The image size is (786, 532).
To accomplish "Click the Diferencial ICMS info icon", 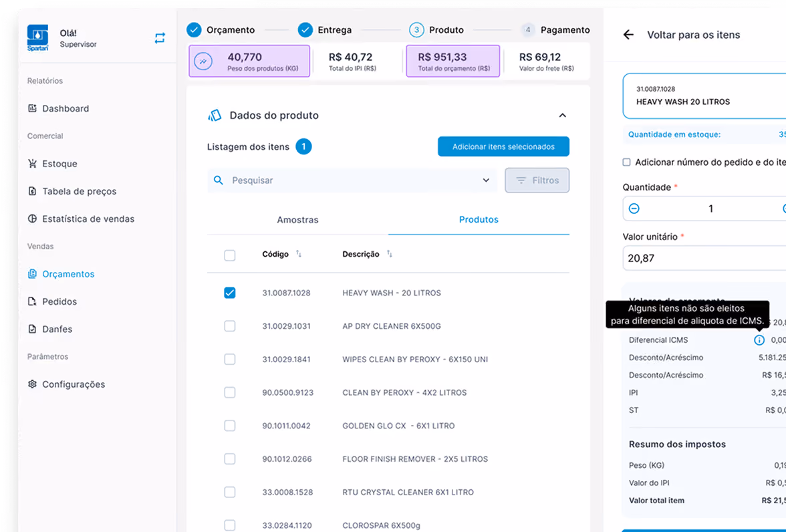I will (x=759, y=340).
